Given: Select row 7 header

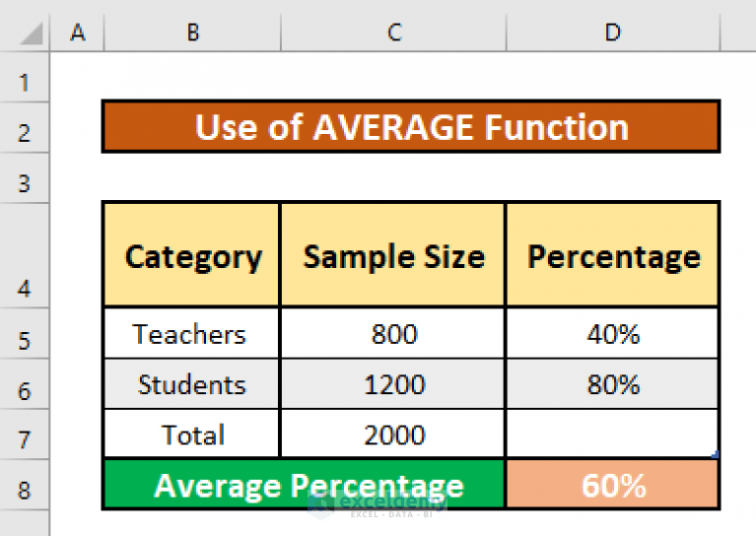Looking at the screenshot, I should pyautogui.click(x=24, y=435).
